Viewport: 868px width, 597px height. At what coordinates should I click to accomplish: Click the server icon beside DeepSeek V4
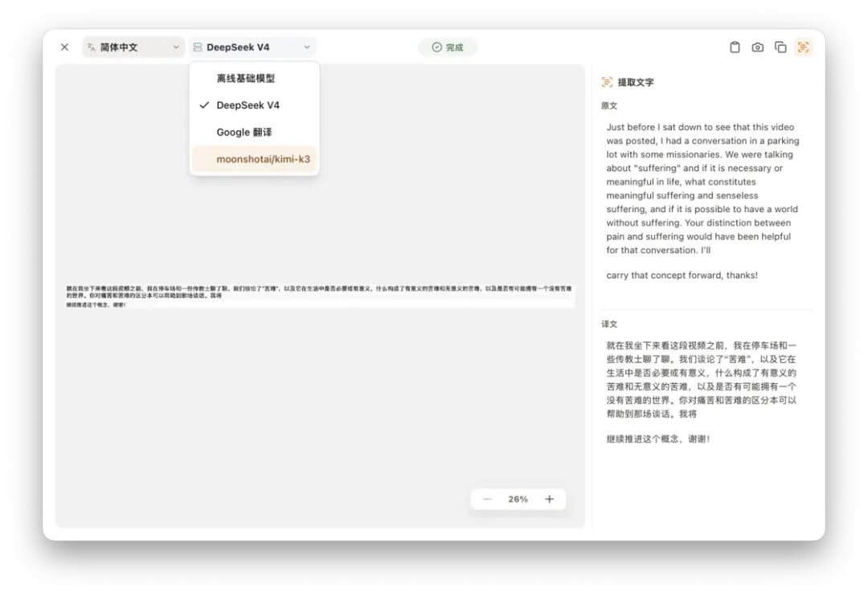[198, 47]
